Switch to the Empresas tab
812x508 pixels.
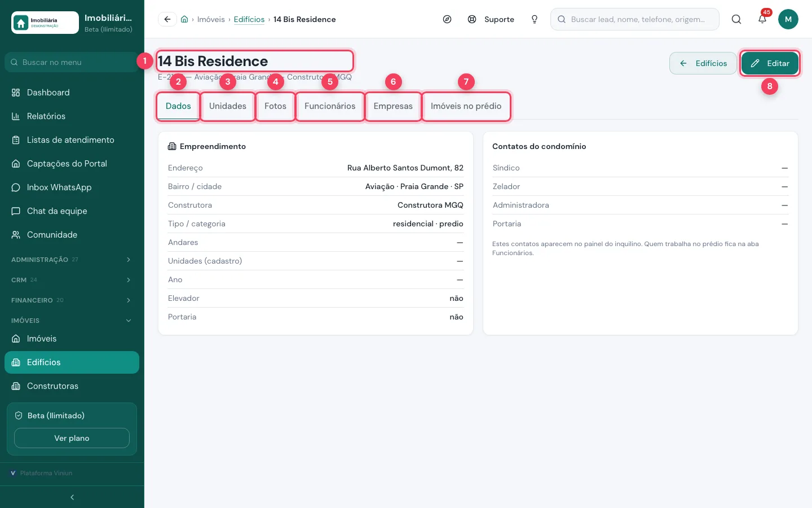coord(393,106)
